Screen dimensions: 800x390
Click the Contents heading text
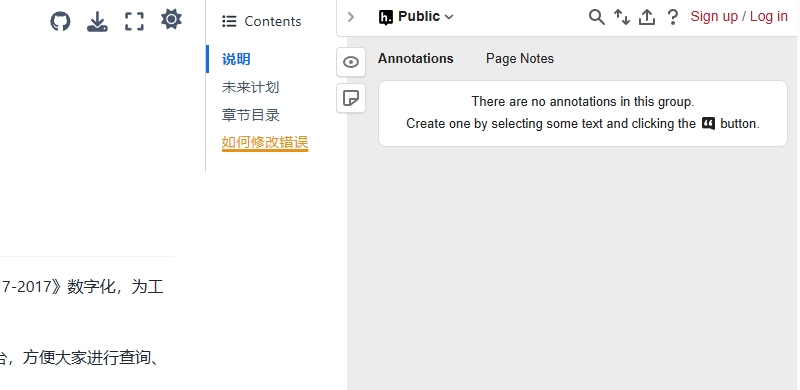(273, 21)
